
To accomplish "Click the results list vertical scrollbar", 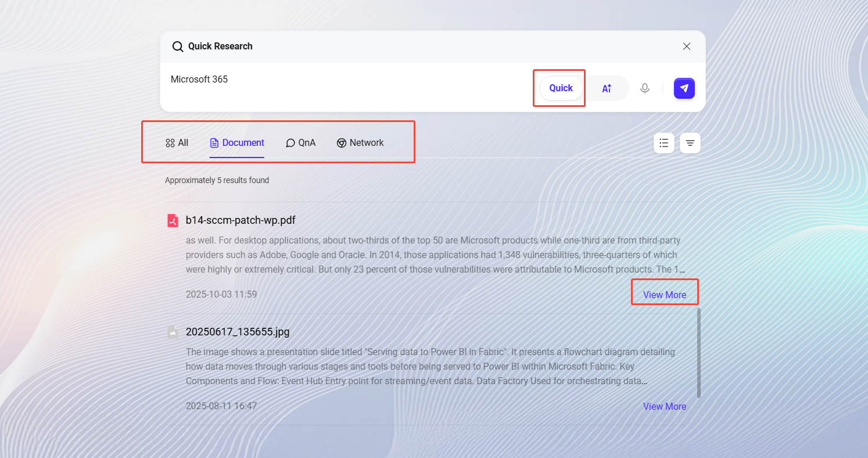I will pos(698,353).
